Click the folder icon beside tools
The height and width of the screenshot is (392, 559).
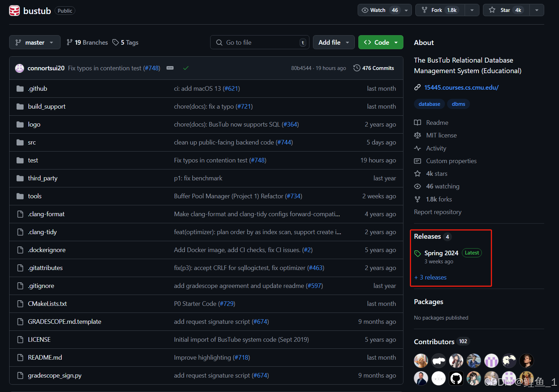(x=20, y=196)
